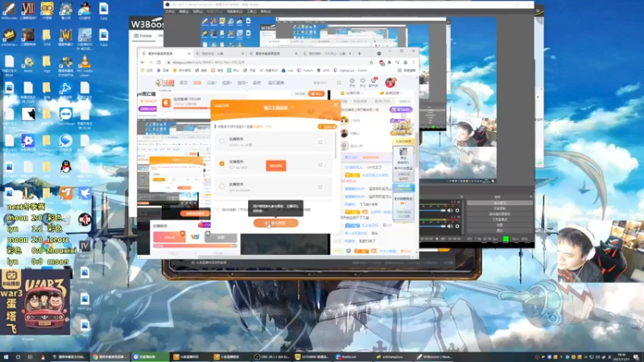Viewport: 644px width, 362px height.
Task: Mute the first OBS audio mixer channel
Action: click(x=450, y=211)
